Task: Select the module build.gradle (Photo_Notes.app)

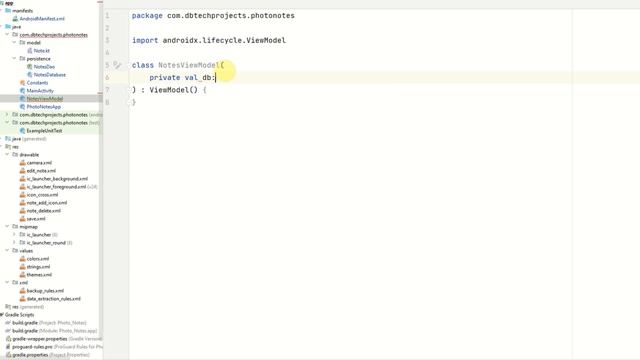Action: [54, 331]
